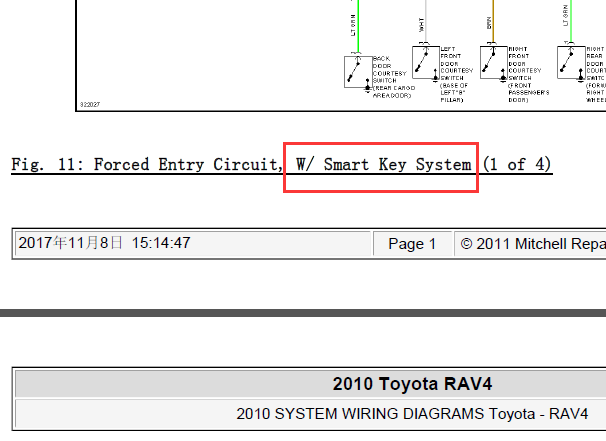Click the © 2011 Mitchell Repair copyright text
Screen dimensions: 606x441
[533, 244]
